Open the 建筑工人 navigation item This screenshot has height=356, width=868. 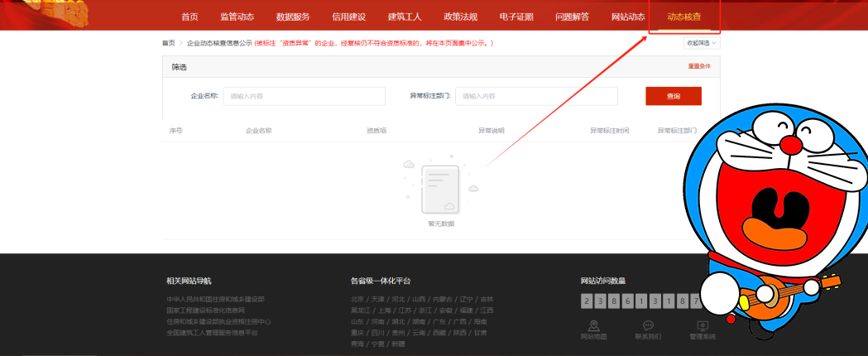[x=405, y=17]
